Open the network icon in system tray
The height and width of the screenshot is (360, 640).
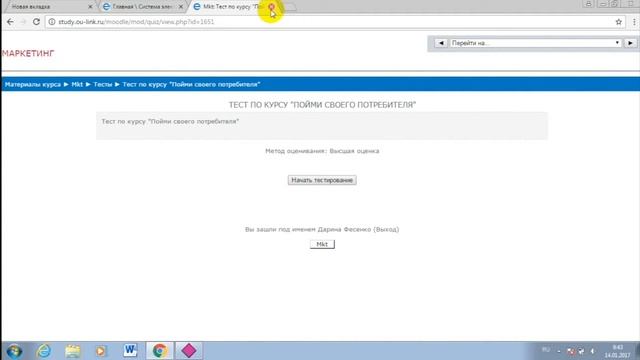[x=581, y=351]
